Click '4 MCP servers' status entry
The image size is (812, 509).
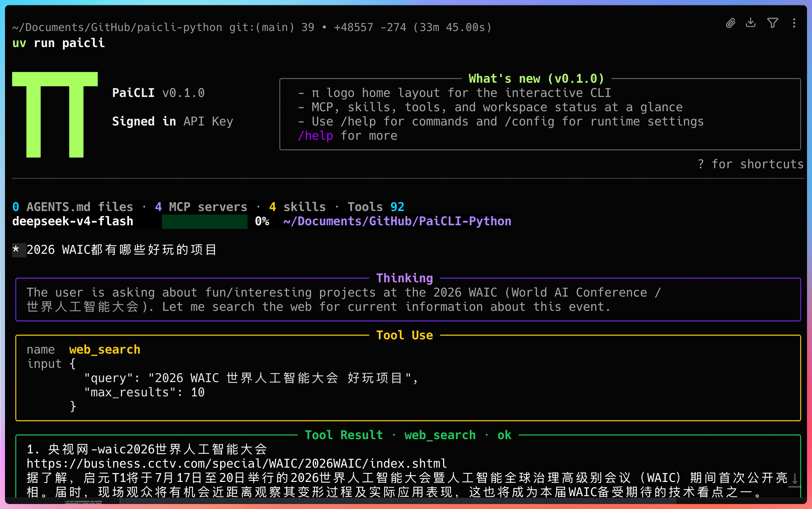click(x=201, y=207)
